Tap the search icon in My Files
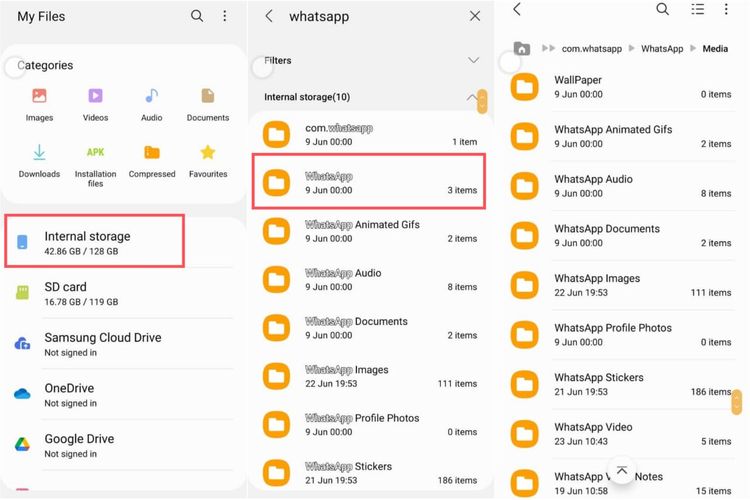This screenshot has height=500, width=750. click(197, 16)
